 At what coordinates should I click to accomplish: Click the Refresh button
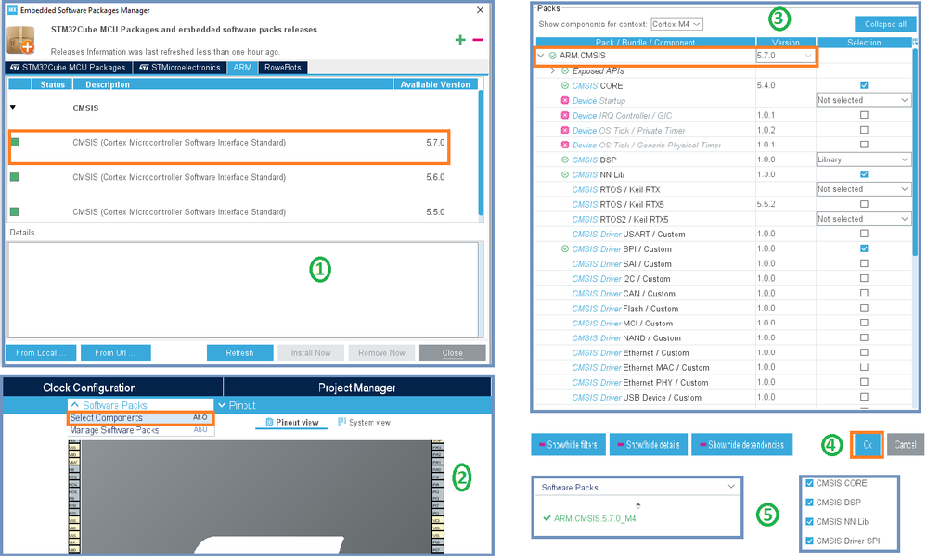tap(239, 352)
